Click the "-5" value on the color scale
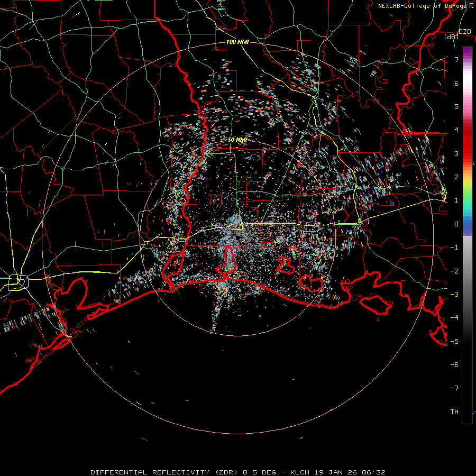Image resolution: width=476 pixels, height=476 pixels. point(454,342)
